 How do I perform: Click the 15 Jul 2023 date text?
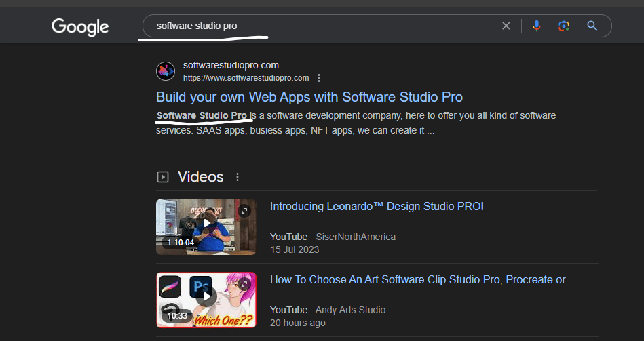coord(295,249)
